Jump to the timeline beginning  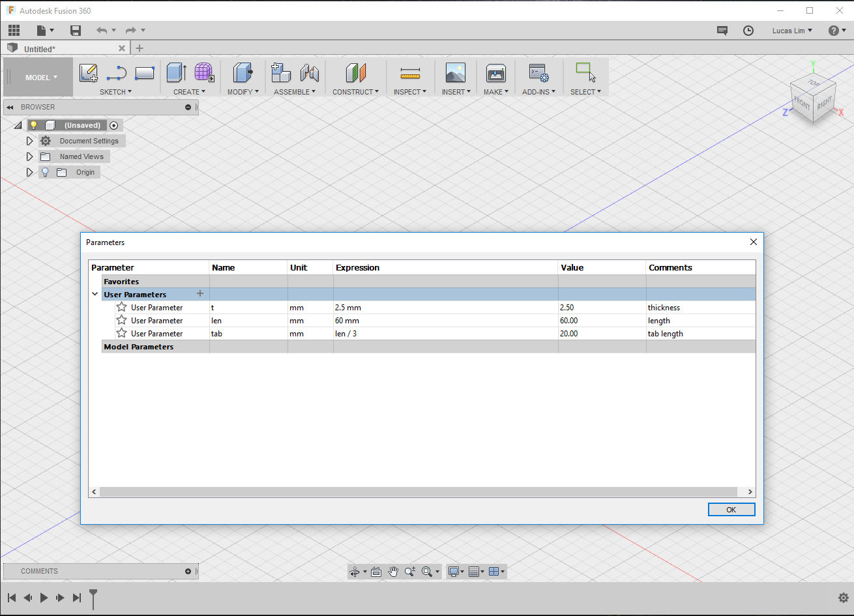pos(12,598)
